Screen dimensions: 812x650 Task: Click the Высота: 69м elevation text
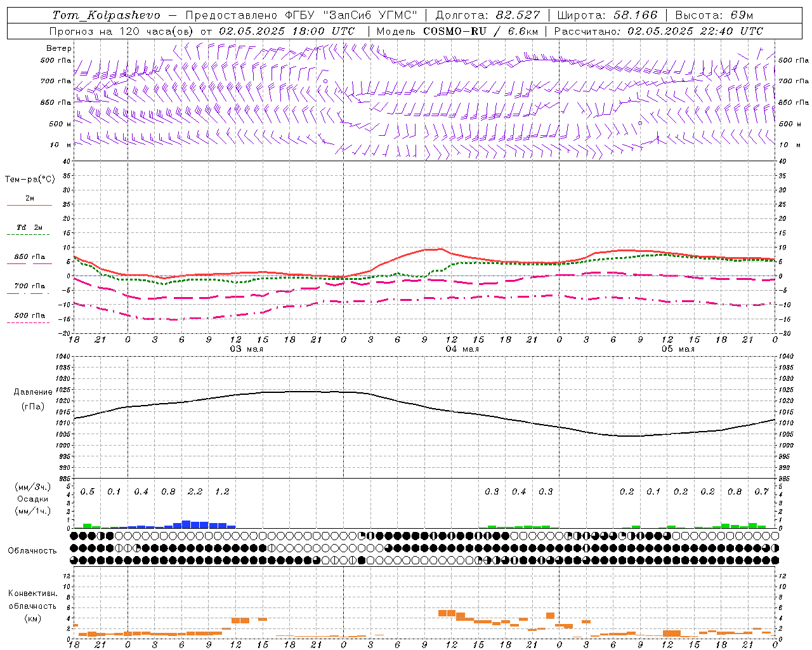(x=714, y=15)
